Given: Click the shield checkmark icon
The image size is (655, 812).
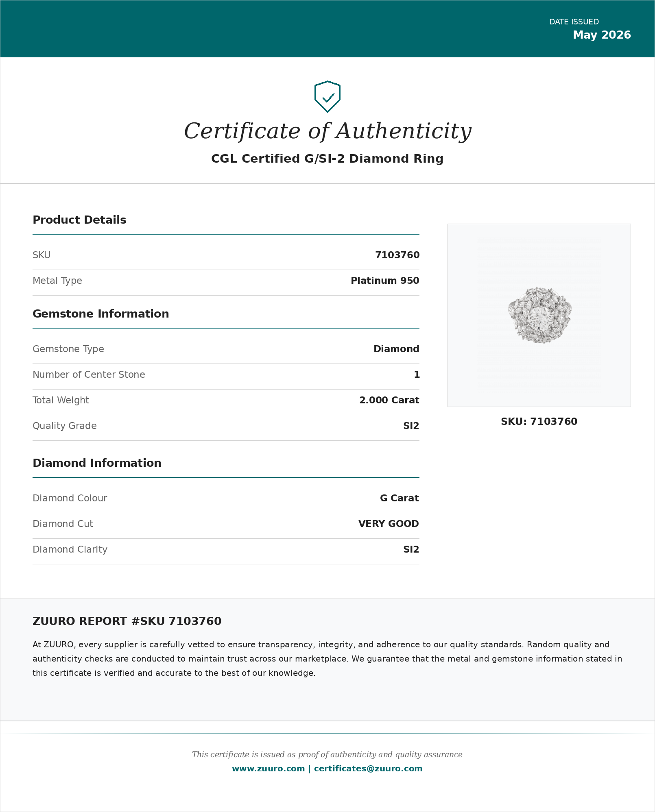Looking at the screenshot, I should pos(327,97).
